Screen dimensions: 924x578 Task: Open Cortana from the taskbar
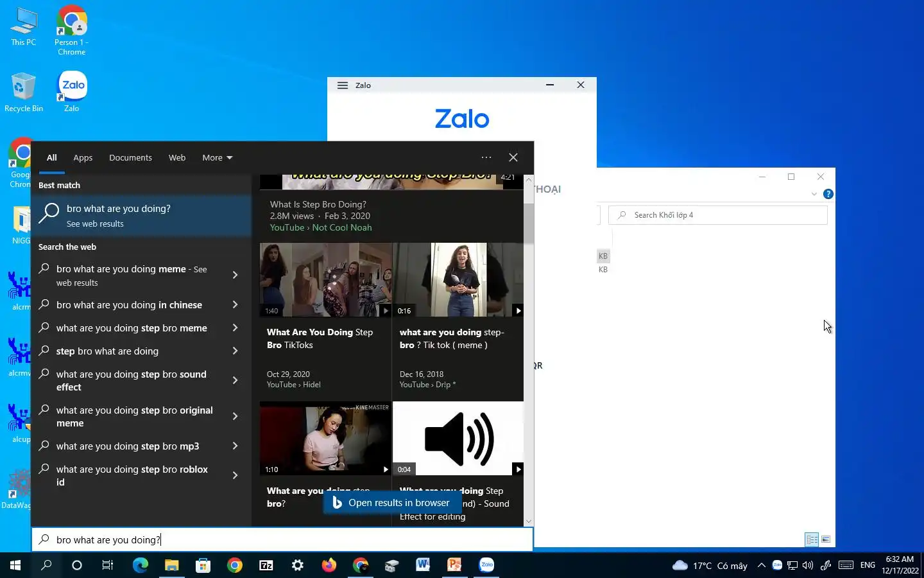click(77, 565)
